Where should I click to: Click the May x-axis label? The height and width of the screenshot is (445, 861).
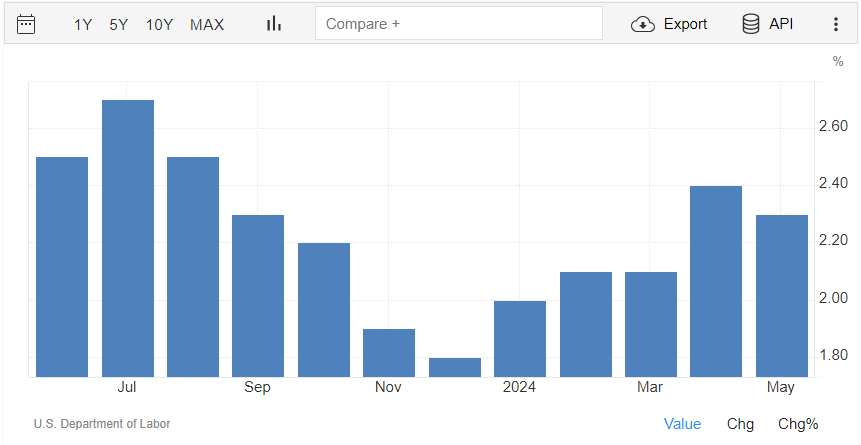click(x=780, y=387)
